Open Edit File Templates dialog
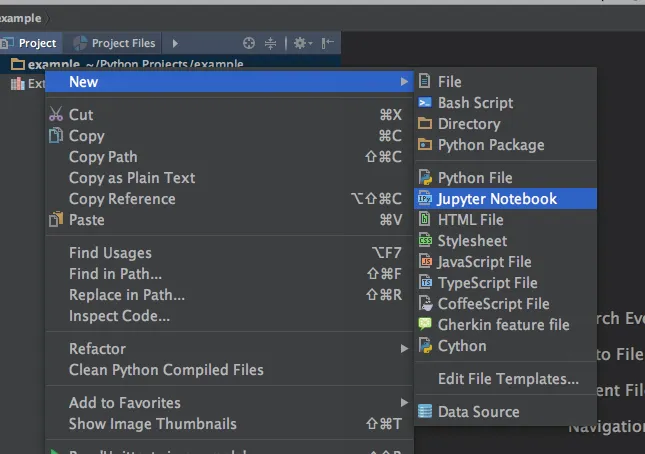This screenshot has height=454, width=645. pos(508,379)
